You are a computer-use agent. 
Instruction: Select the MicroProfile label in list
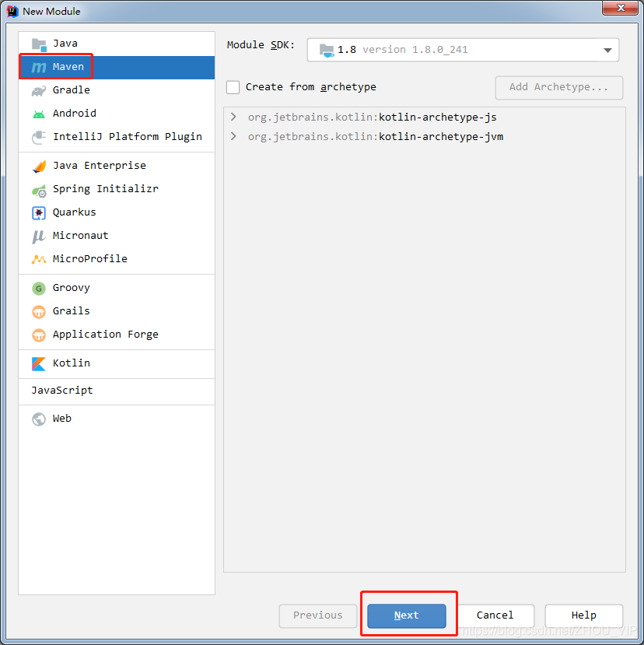(x=90, y=259)
